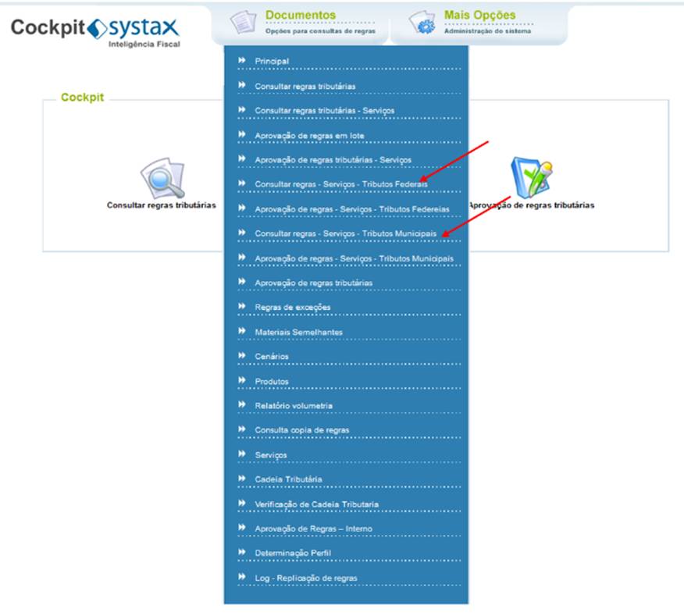This screenshot has width=684, height=616.
Task: Open Consultar regras tributárias label under magnifier
Action: click(162, 205)
